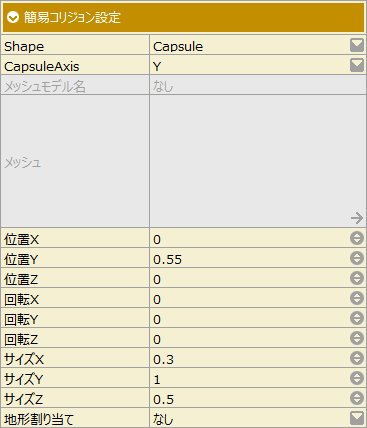Click the CapsuleAxis label
Screen dimensions: 367x428
42,66
